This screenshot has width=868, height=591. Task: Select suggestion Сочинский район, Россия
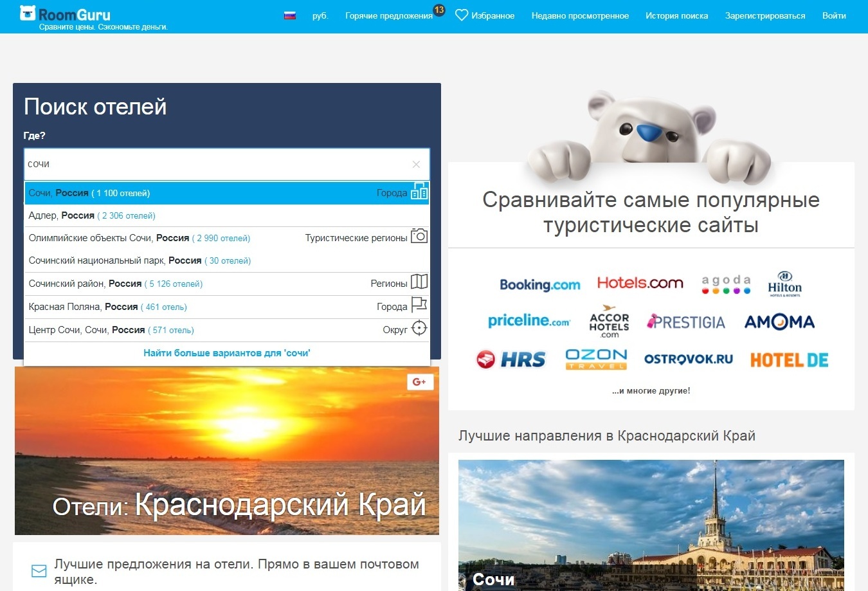click(x=227, y=284)
